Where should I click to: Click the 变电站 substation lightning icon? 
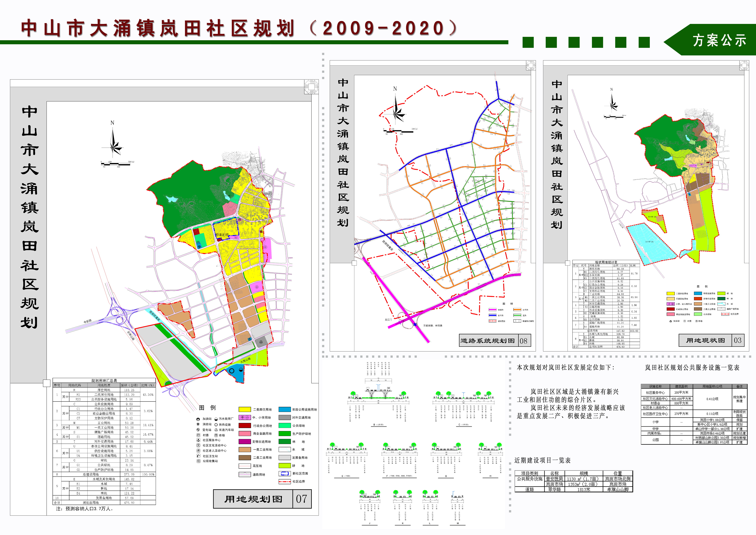click(198, 430)
